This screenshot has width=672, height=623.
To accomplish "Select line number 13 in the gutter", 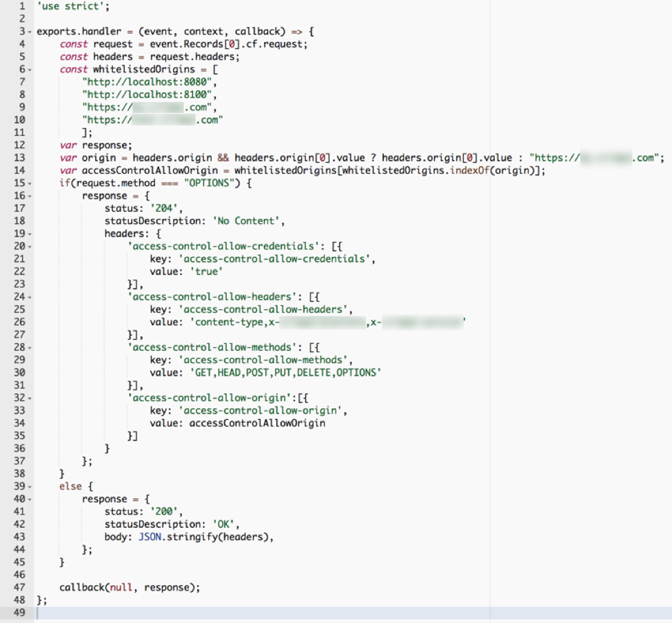I will pos(21,157).
